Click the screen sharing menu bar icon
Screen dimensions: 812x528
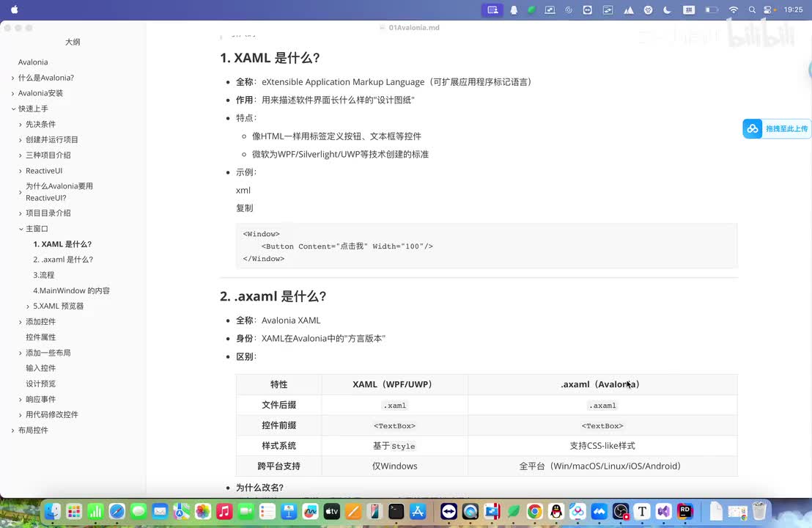pyautogui.click(x=492, y=10)
